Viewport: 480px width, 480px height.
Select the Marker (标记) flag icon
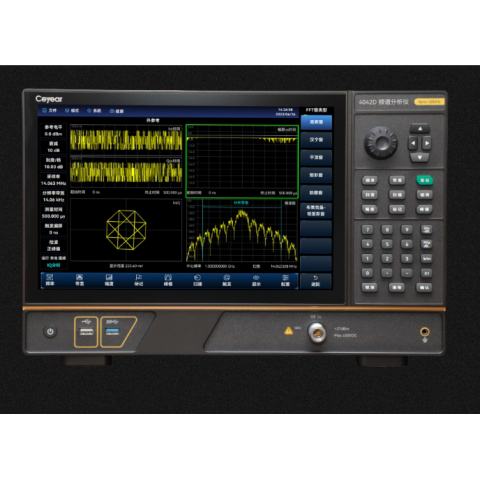point(139,280)
